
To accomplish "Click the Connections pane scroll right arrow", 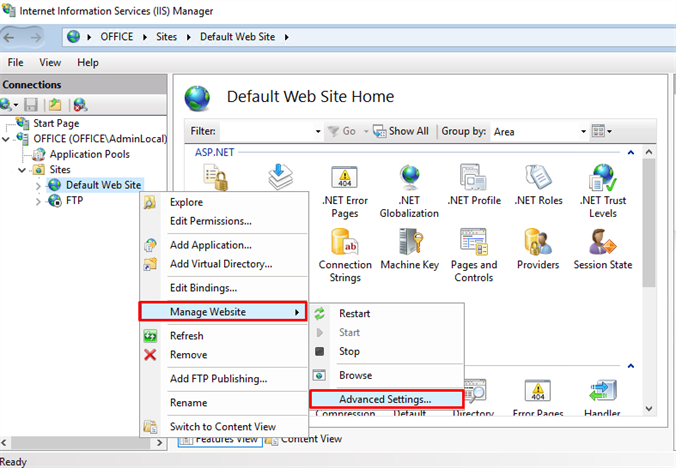I will [160, 443].
